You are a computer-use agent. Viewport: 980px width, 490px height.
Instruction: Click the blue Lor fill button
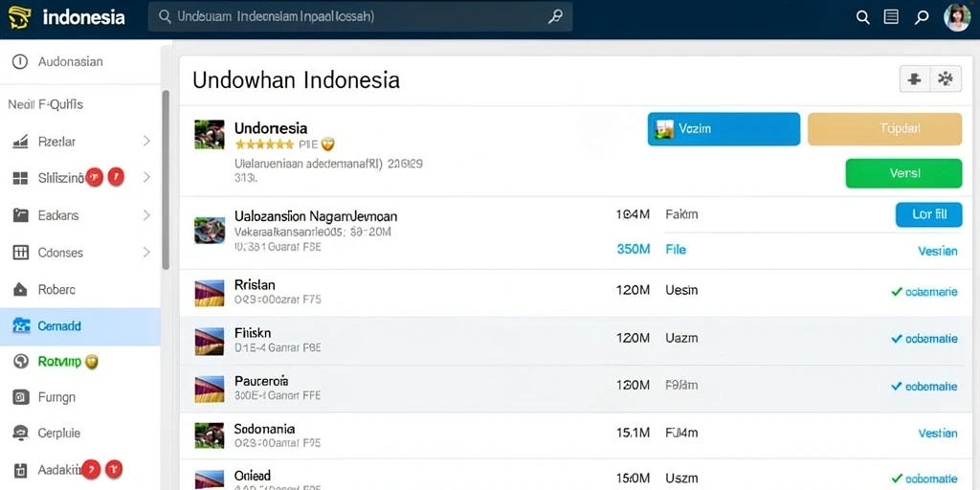(x=928, y=214)
